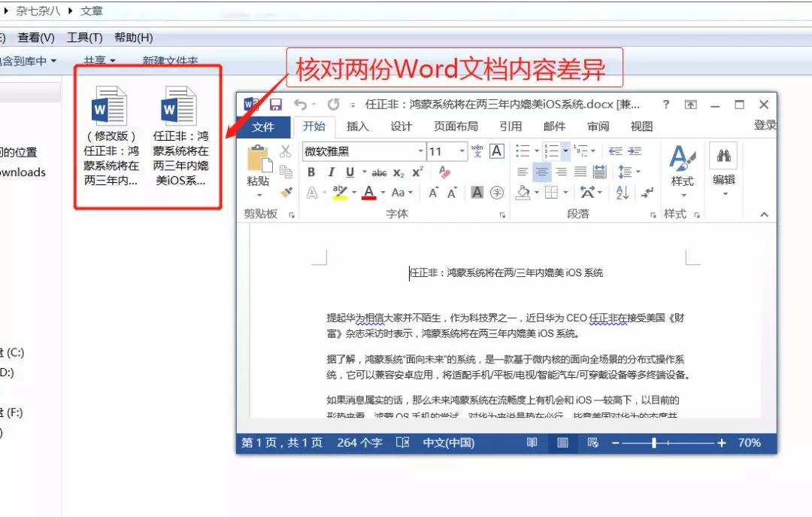Viewport: 812px width, 517px height.
Task: Click the subscript icon
Action: coord(397,172)
